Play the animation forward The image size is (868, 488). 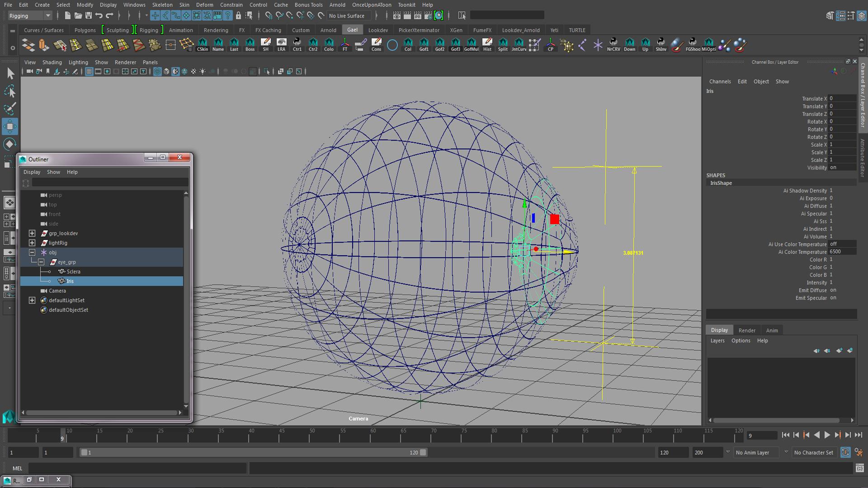(x=827, y=435)
